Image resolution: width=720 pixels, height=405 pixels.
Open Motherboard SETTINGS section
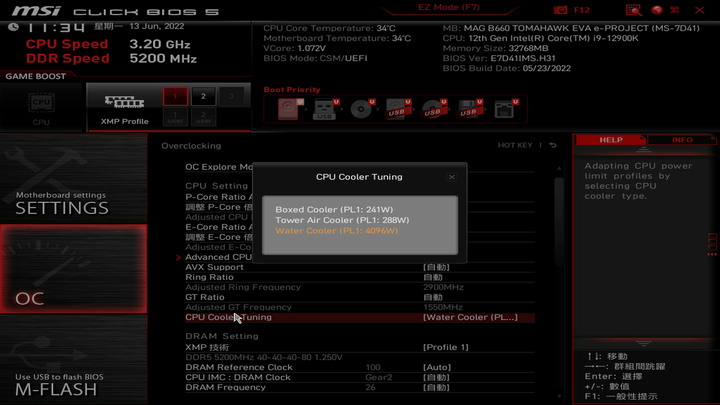[73, 179]
